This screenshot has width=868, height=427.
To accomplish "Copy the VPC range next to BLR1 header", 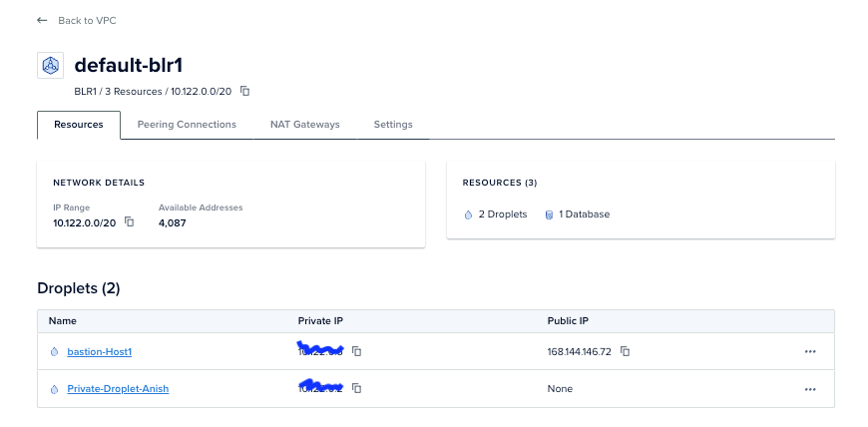I will click(245, 92).
